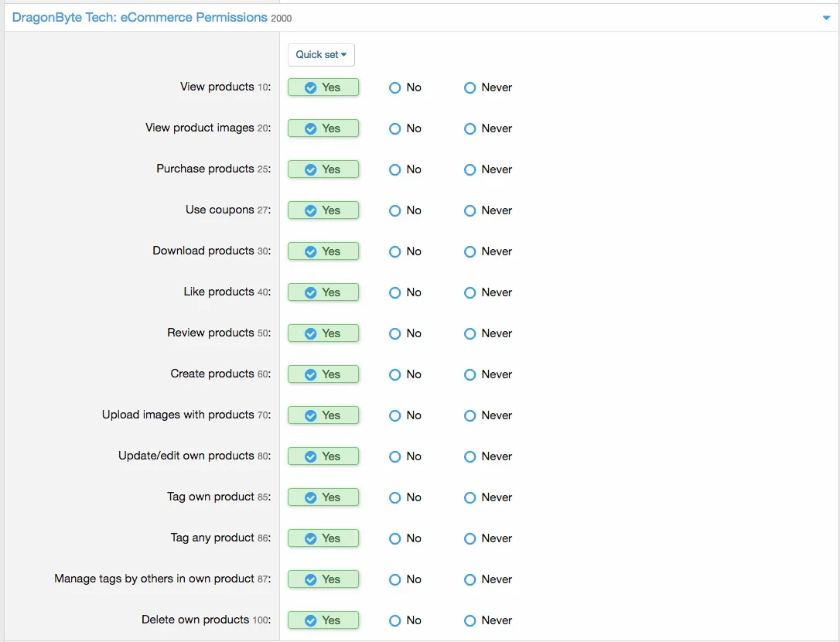Select Never for Tag any product
The width and height of the screenshot is (840, 642).
[x=470, y=538]
